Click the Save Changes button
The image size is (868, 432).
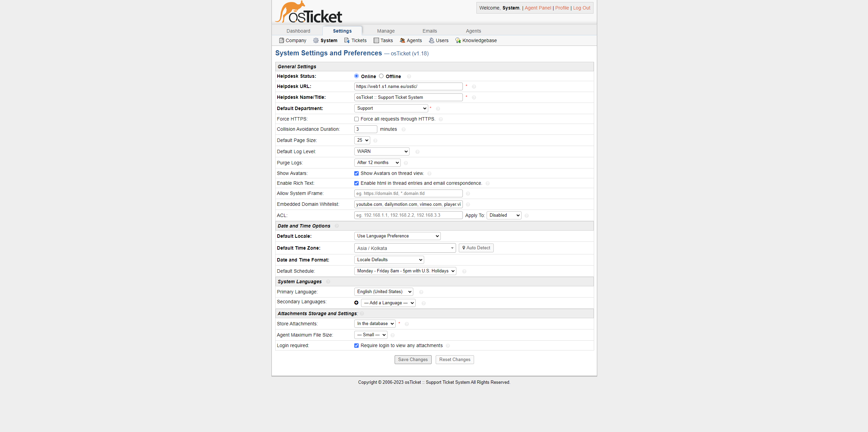click(412, 359)
